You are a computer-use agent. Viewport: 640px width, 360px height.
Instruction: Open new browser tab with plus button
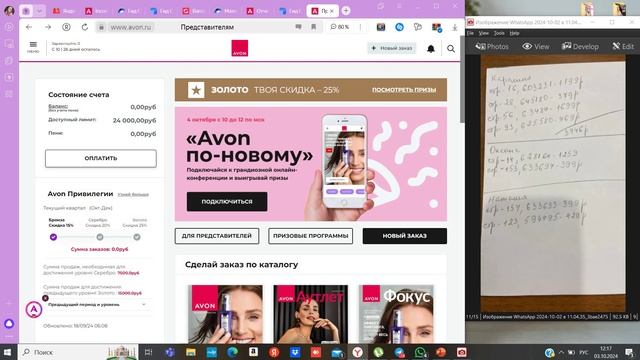pyautogui.click(x=346, y=11)
